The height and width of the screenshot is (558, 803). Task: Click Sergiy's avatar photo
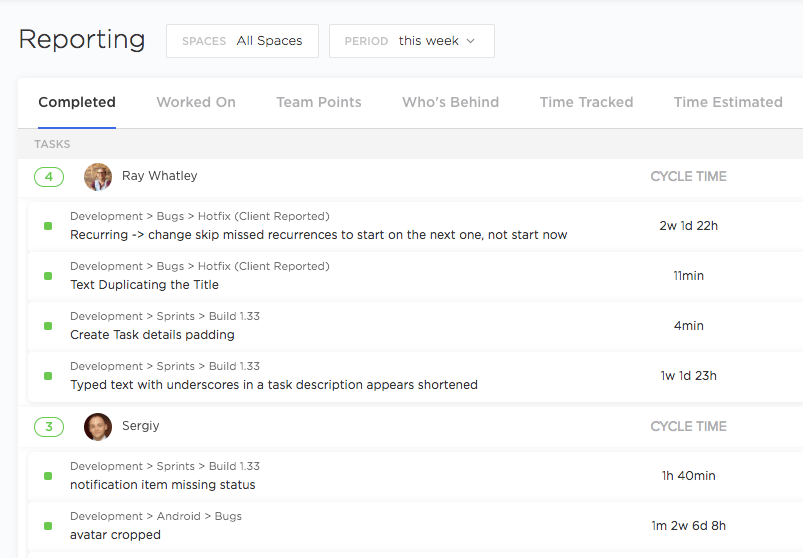[x=98, y=427]
